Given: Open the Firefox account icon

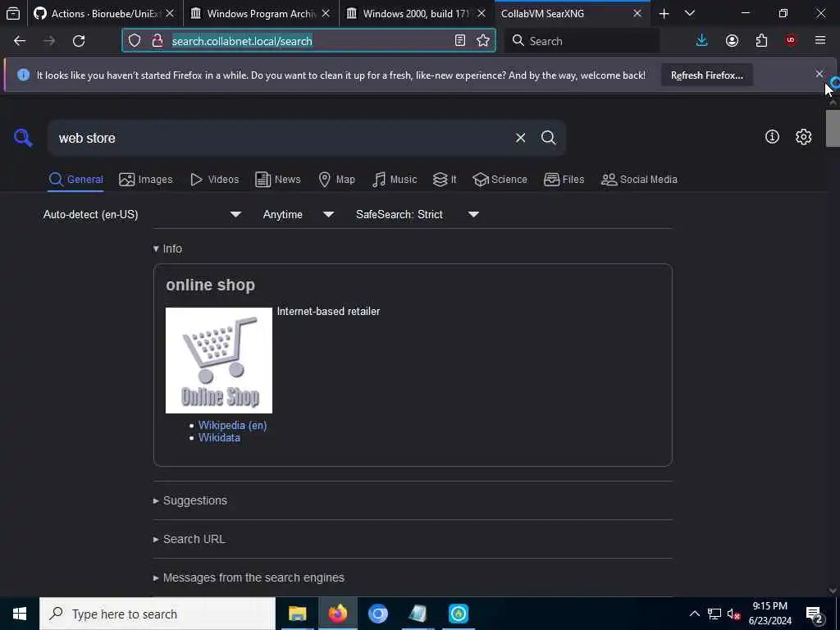Looking at the screenshot, I should click(x=732, y=40).
